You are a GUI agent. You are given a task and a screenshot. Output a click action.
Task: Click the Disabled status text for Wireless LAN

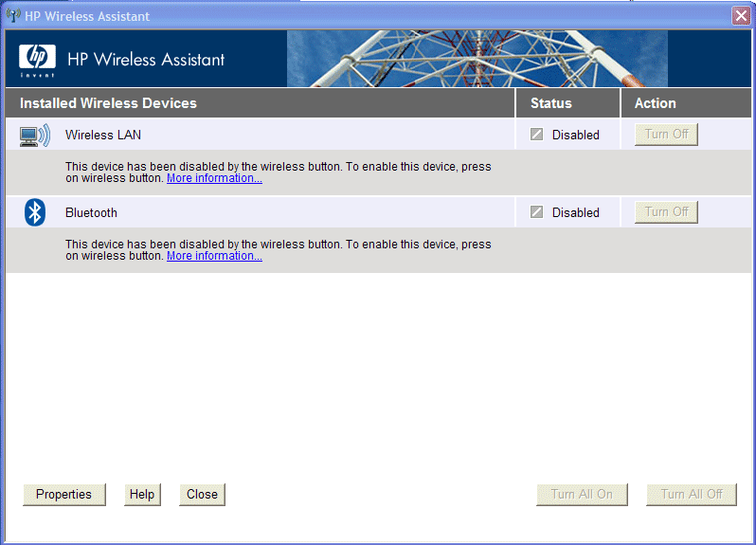(576, 135)
